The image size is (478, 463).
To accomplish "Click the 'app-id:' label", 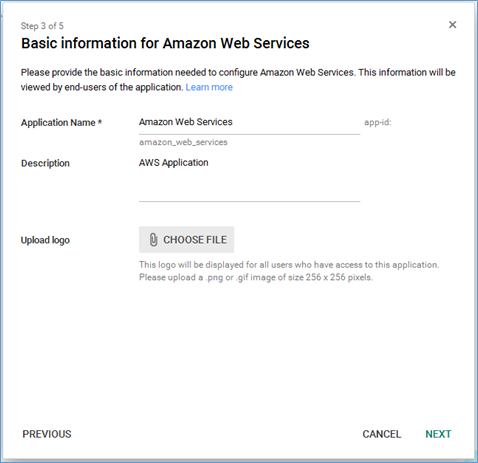I will coord(378,122).
